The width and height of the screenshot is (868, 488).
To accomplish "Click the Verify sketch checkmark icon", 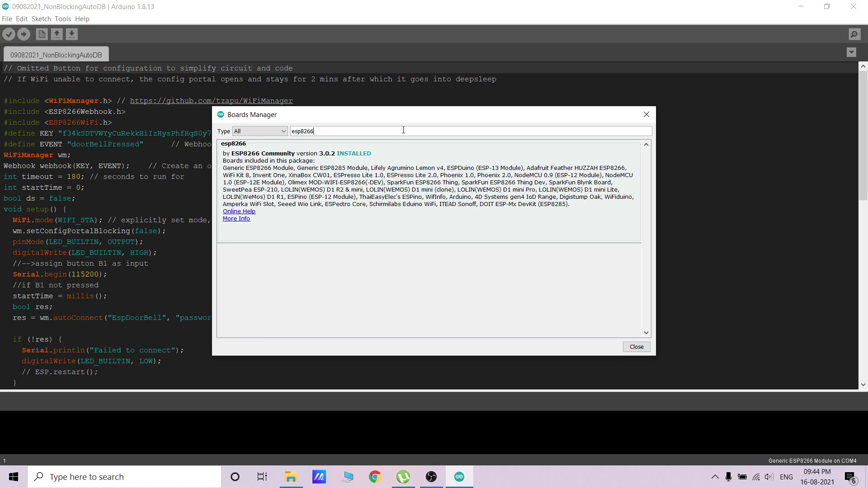I will tap(9, 34).
